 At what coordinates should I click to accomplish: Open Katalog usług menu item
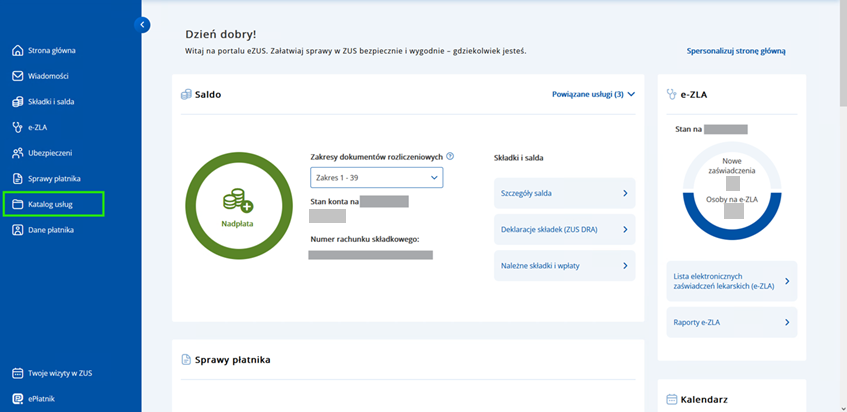(x=64, y=205)
